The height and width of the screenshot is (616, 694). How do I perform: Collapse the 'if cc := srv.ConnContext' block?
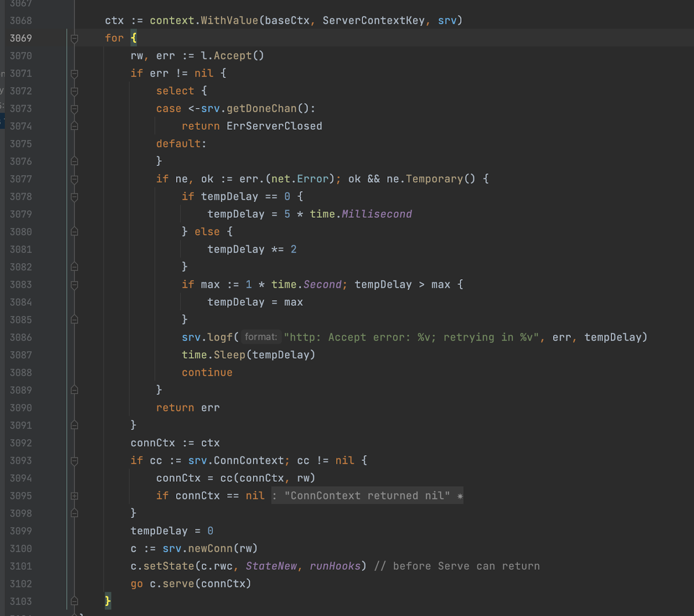point(74,461)
